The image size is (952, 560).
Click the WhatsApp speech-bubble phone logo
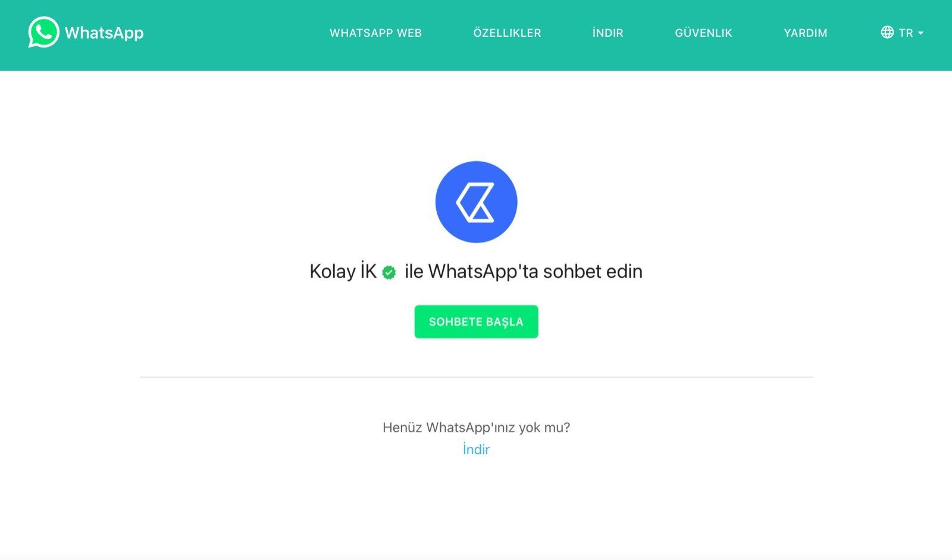[x=43, y=32]
